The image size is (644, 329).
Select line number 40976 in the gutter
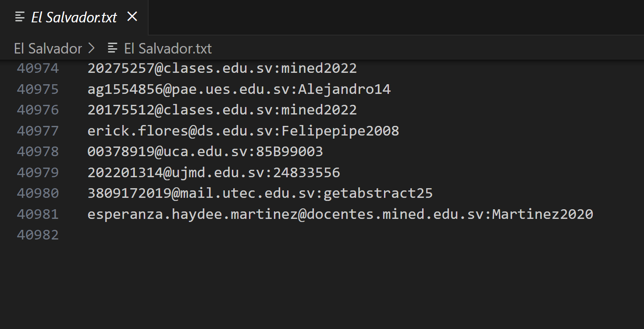[x=38, y=110]
